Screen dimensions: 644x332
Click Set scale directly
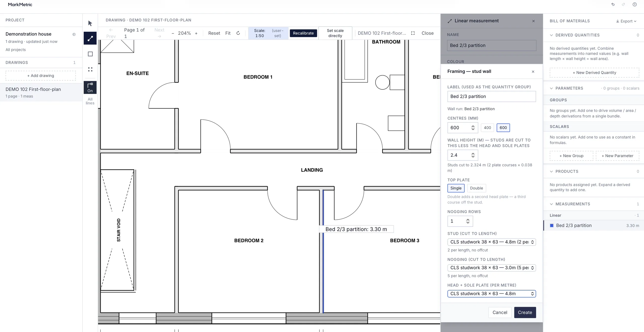[335, 33]
